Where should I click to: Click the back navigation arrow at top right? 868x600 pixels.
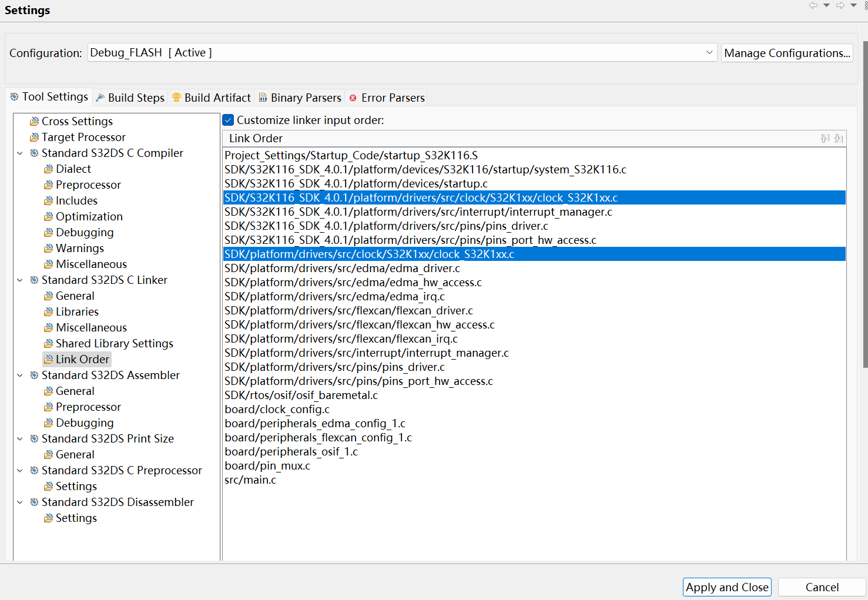click(813, 5)
